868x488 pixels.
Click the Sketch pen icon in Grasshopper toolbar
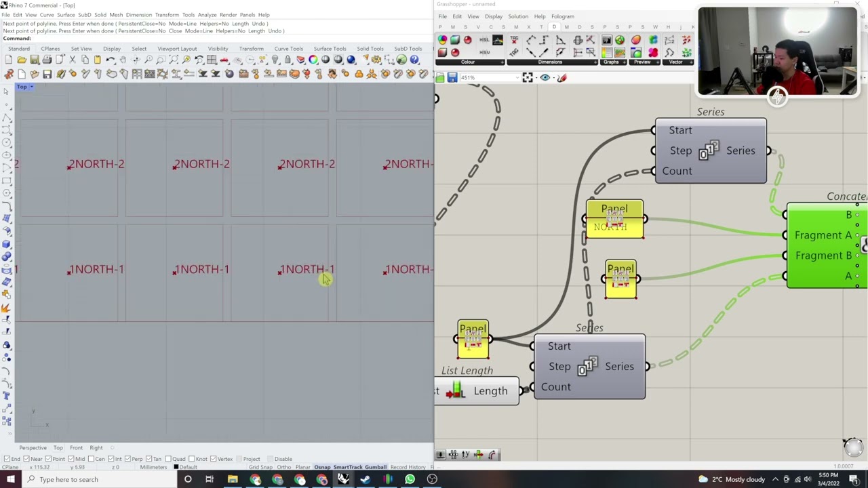[561, 78]
